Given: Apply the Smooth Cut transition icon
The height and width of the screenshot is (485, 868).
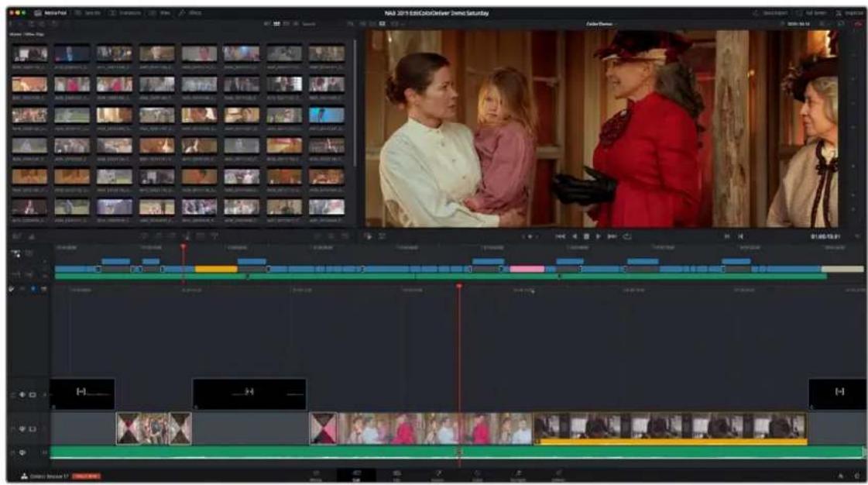Looking at the screenshot, I should coord(345,236).
